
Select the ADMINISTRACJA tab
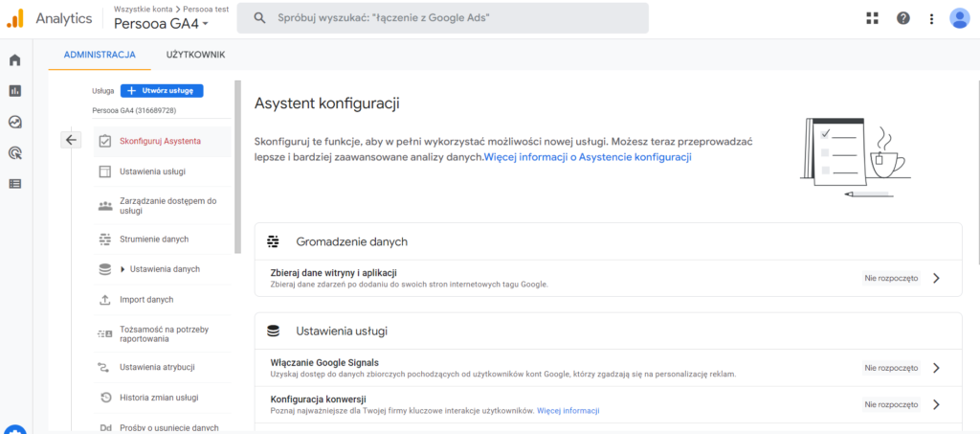pyautogui.click(x=100, y=55)
